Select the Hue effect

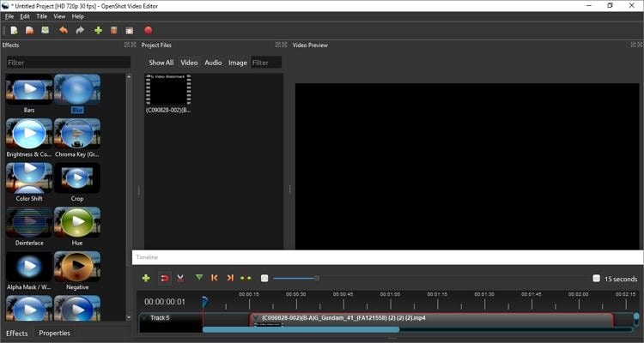[x=77, y=226]
